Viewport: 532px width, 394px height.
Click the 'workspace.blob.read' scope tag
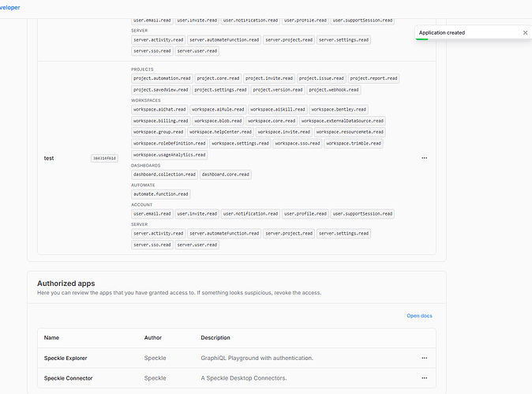(218, 121)
